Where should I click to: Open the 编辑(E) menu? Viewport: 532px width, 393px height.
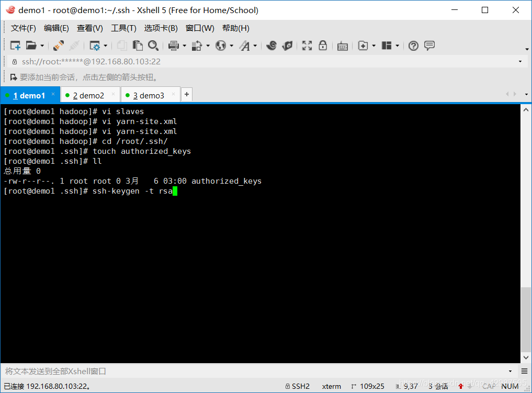pyautogui.click(x=56, y=28)
